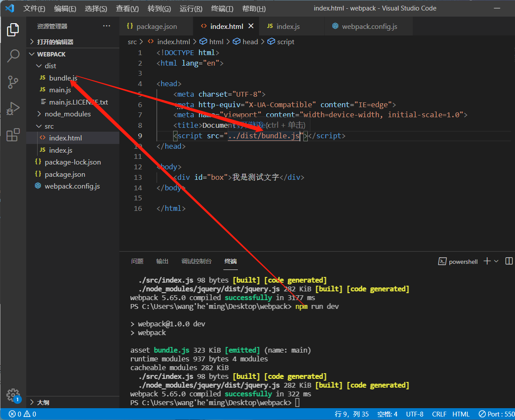Viewport: 515px width, 420px height.
Task: Click the head breadcrumb segment
Action: pos(245,42)
